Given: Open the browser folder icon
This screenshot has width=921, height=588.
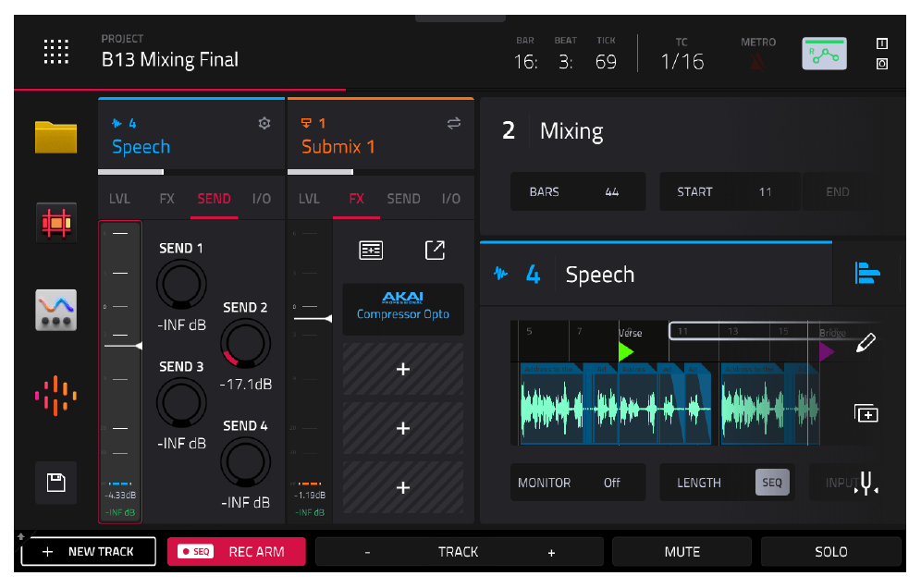Looking at the screenshot, I should 55,137.
